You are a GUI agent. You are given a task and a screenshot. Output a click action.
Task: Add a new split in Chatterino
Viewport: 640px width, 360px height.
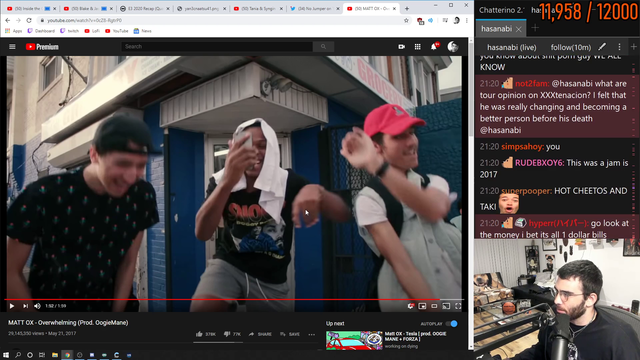click(x=633, y=47)
